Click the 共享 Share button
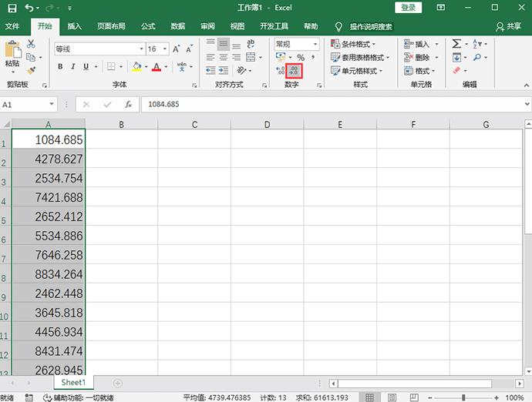The image size is (532, 402). point(508,26)
